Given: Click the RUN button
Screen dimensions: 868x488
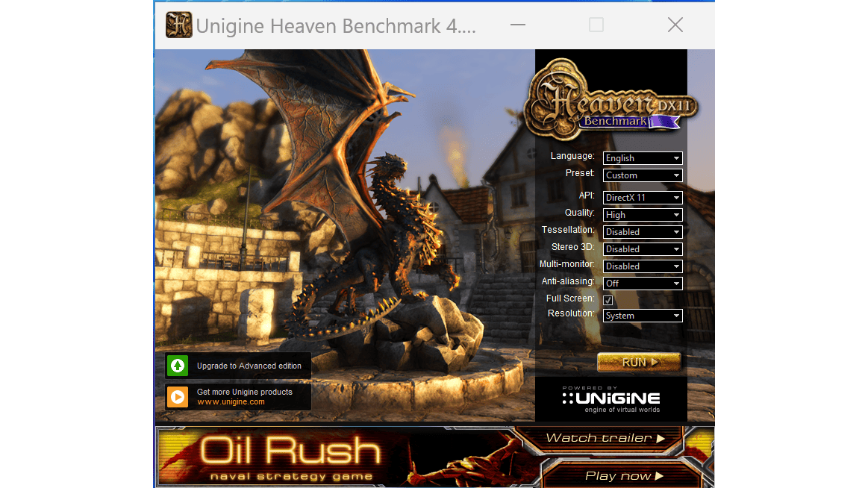Looking at the screenshot, I should point(639,363).
